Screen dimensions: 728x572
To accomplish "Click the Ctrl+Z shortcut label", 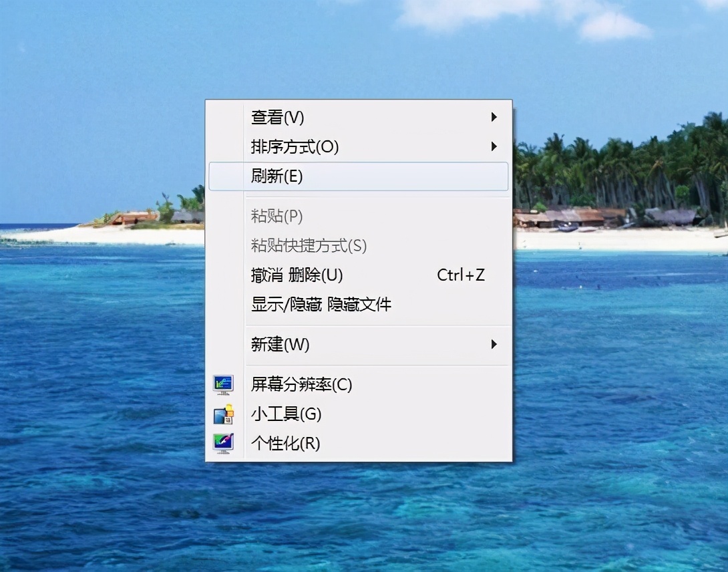I will [460, 275].
